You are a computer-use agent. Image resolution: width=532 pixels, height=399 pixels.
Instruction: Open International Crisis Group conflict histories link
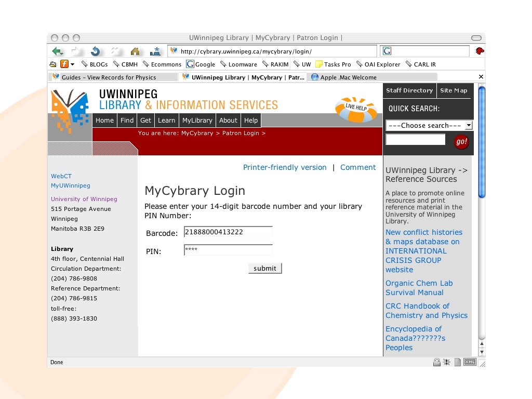click(424, 251)
